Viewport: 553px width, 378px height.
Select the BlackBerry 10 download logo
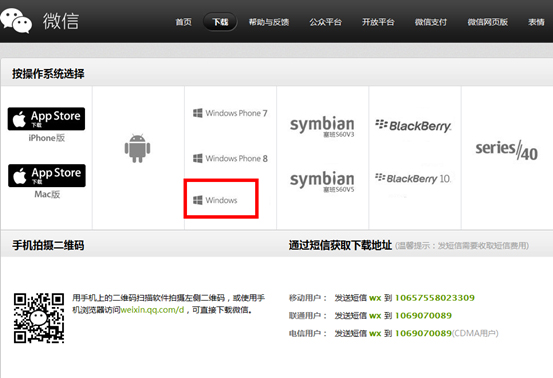[413, 178]
